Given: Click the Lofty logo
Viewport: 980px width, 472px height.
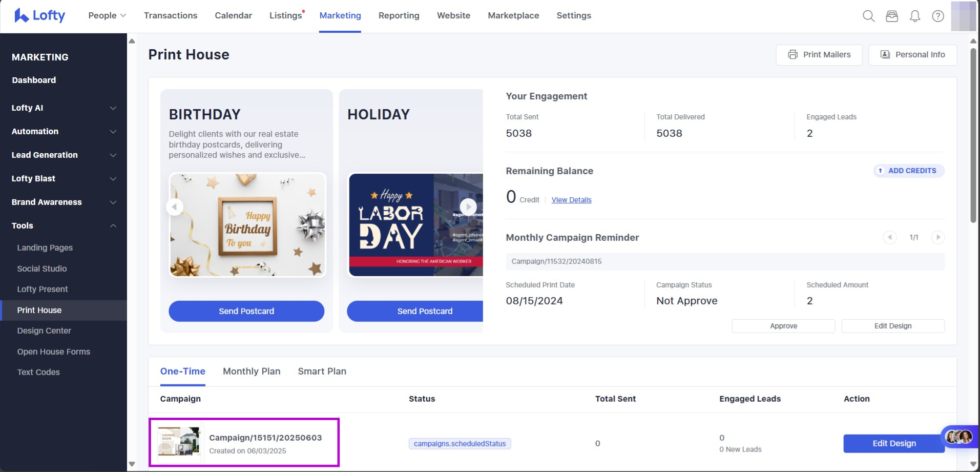Looking at the screenshot, I should click(x=40, y=15).
